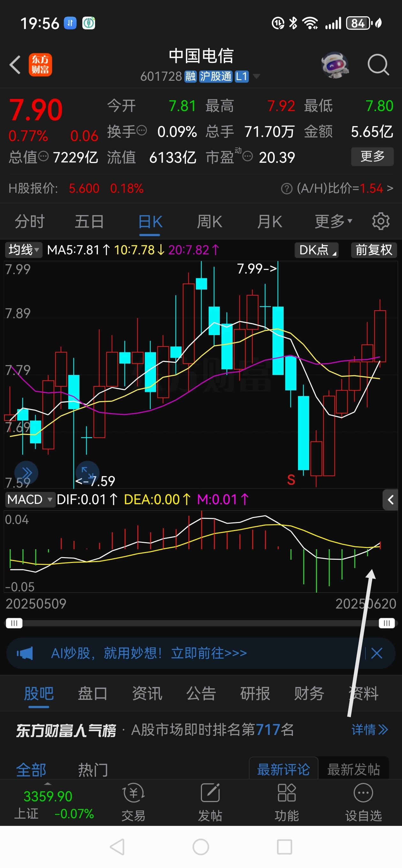402x868 pixels.
Task: Select 最新评论 sort option
Action: pos(283,770)
